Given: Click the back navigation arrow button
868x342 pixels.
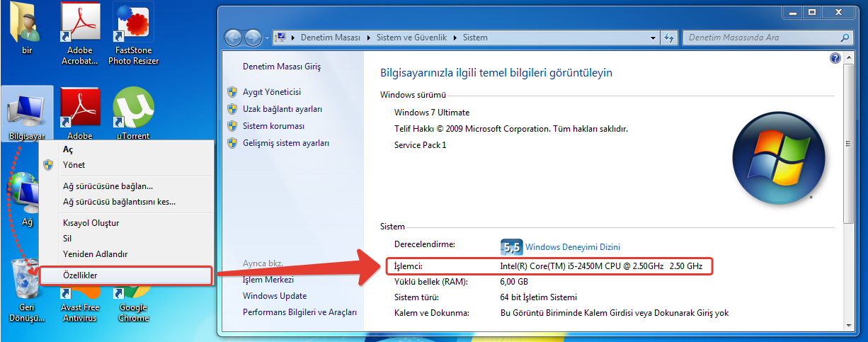Looking at the screenshot, I should 233,38.
